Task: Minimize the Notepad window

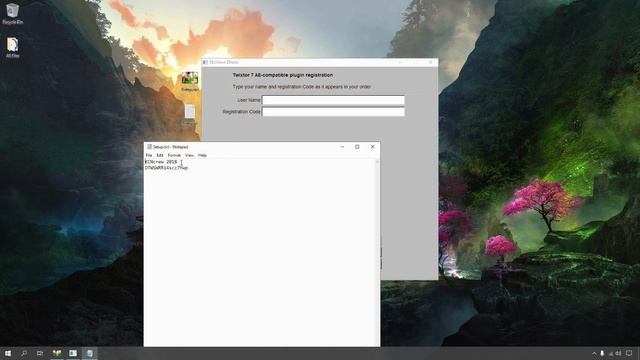Action: point(342,147)
